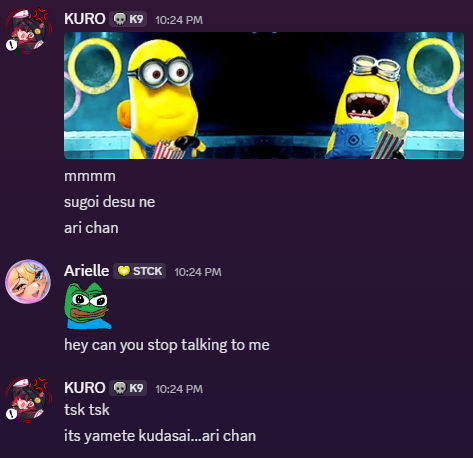Open Arielle's profile avatar
This screenshot has width=473, height=458.
[28, 282]
